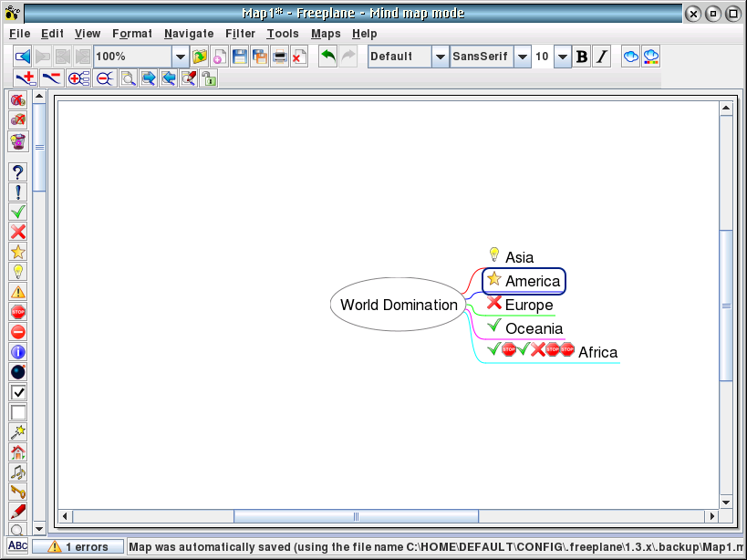Open the zoom percentage dropdown

pos(180,57)
